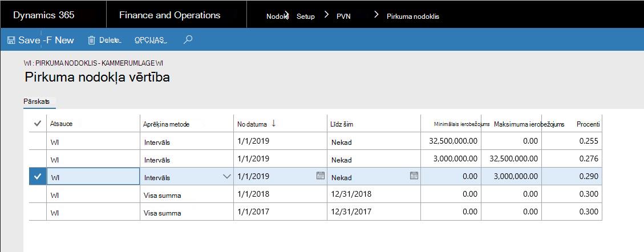Go to PVN breadcrumb link
Image resolution: width=644 pixels, height=252 pixels.
[343, 17]
